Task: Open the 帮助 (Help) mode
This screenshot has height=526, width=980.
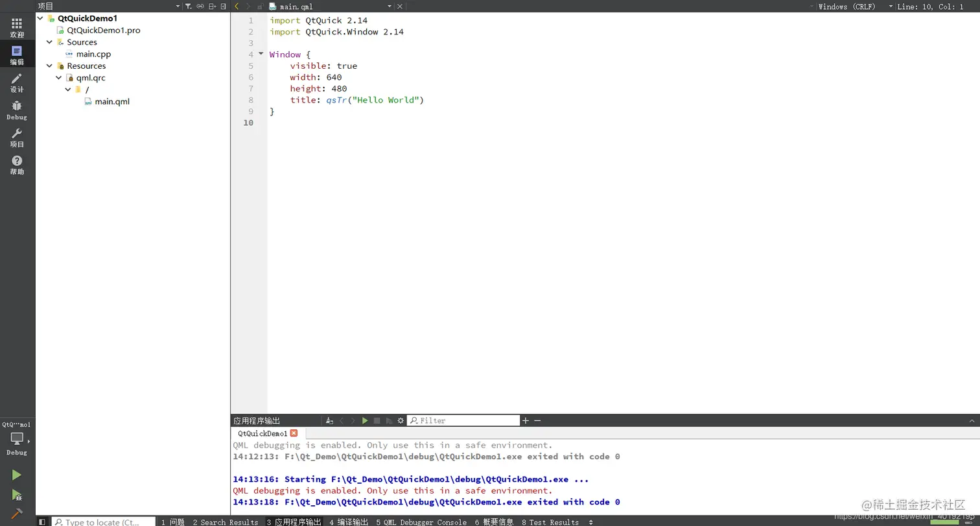Action: pos(17,165)
